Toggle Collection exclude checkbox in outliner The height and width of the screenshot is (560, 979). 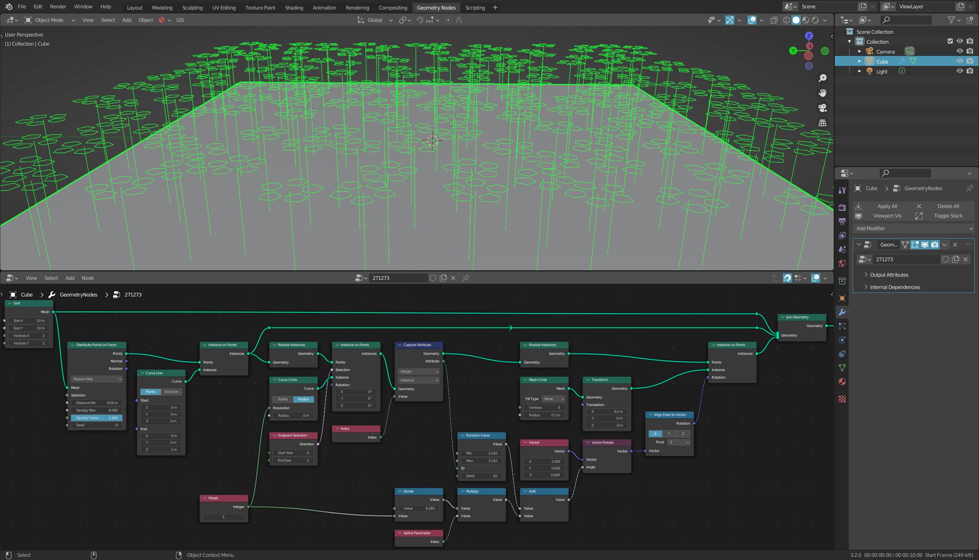[x=950, y=41]
